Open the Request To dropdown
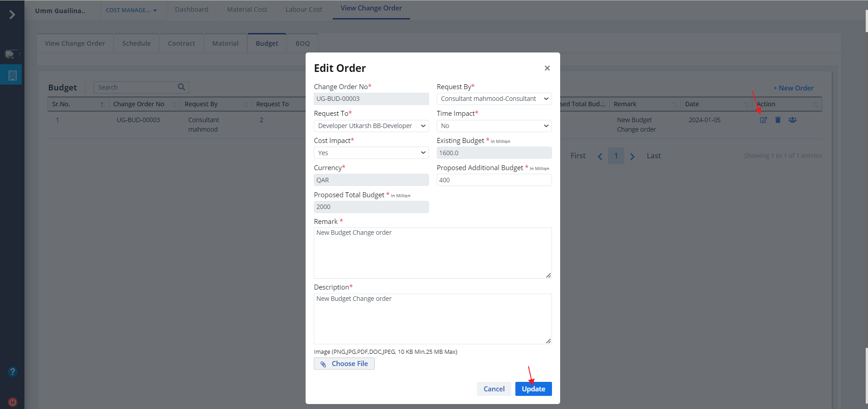This screenshot has height=409, width=868. pos(371,126)
